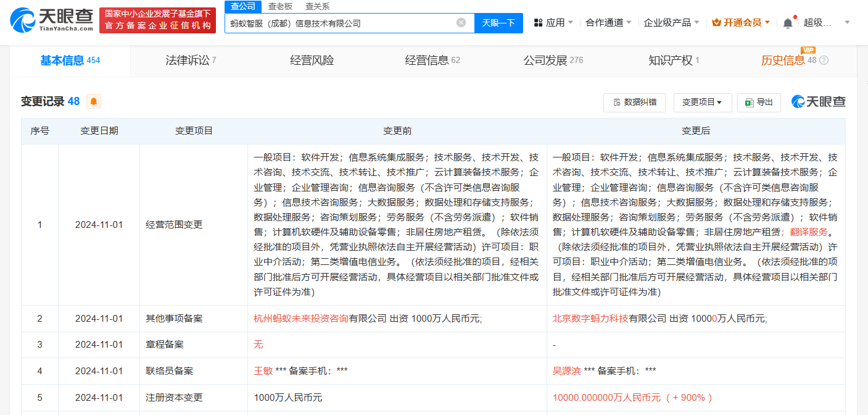Switch to the 知识产权 tab
Image resolution: width=868 pixels, height=415 pixels.
click(x=674, y=61)
